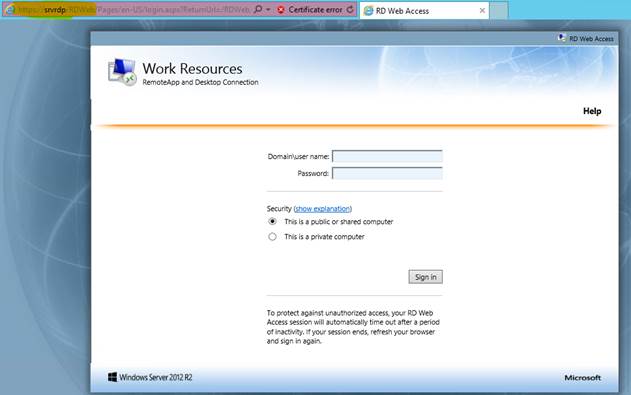631x395 pixels.
Task: Click the RD Web Access icon in page header
Action: coord(562,38)
